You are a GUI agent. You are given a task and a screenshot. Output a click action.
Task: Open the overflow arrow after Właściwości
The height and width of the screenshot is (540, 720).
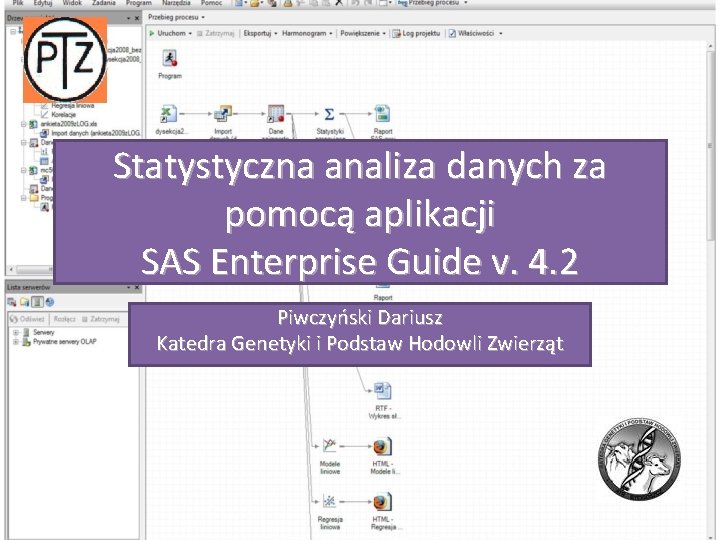(501, 34)
